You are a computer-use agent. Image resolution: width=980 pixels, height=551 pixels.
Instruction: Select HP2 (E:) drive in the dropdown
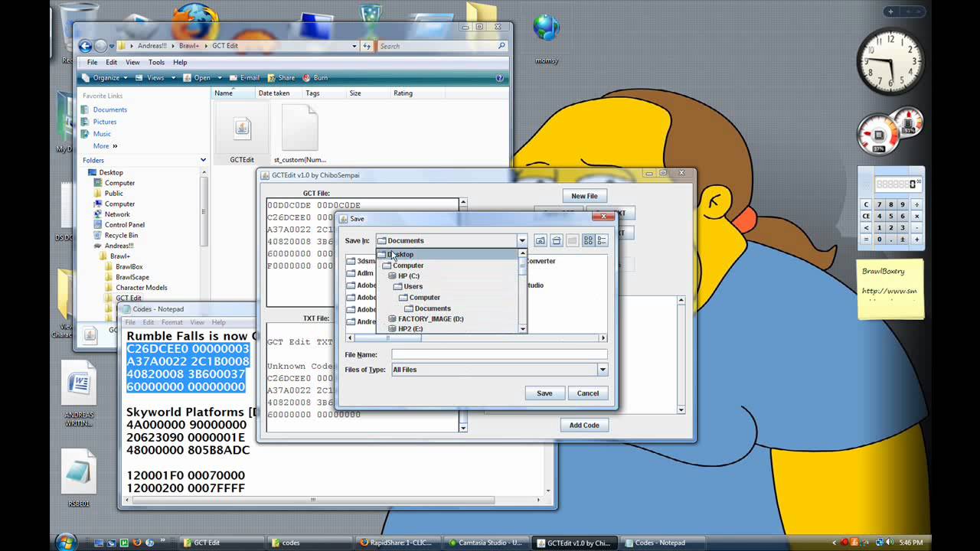click(x=410, y=328)
